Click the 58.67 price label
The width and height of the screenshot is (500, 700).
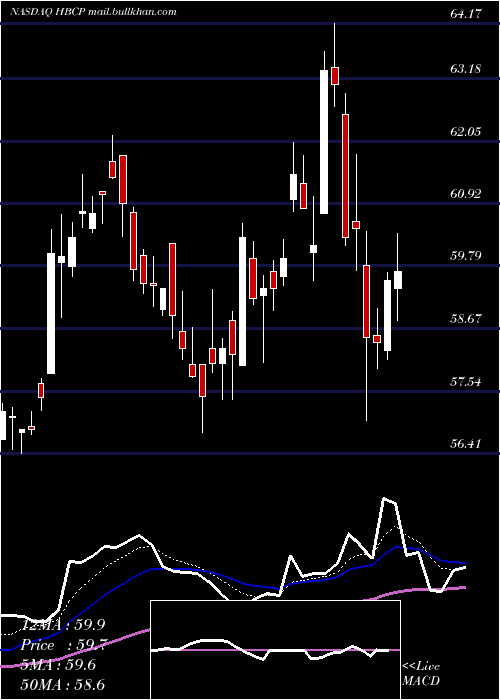coord(466,319)
